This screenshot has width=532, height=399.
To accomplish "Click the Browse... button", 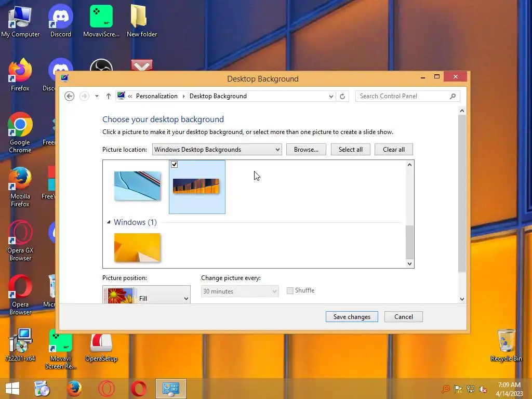I will coord(306,150).
